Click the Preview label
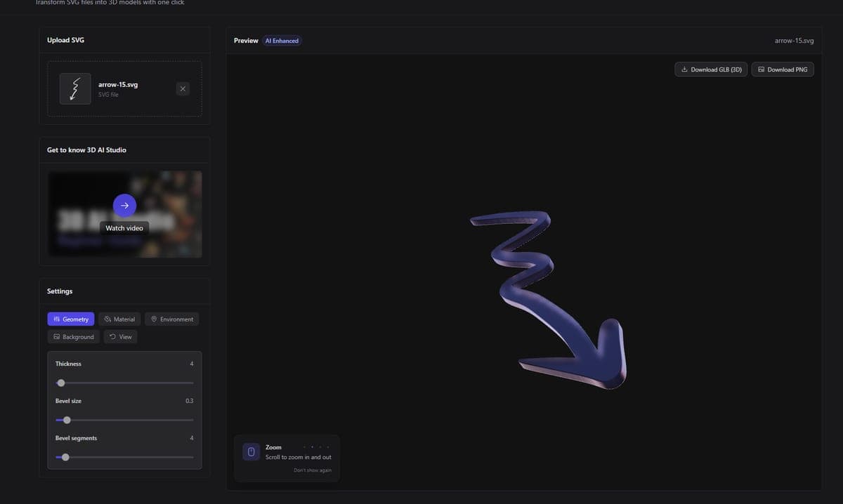 coord(246,41)
